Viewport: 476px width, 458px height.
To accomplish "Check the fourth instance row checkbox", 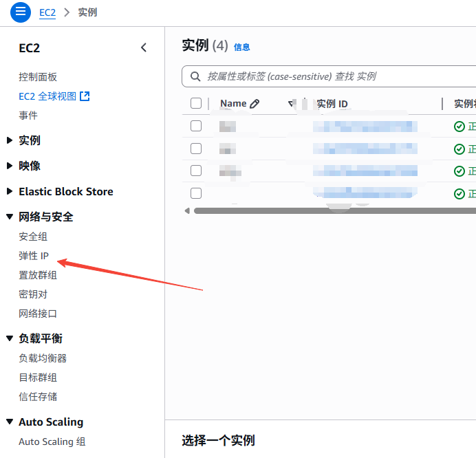I will tap(196, 193).
